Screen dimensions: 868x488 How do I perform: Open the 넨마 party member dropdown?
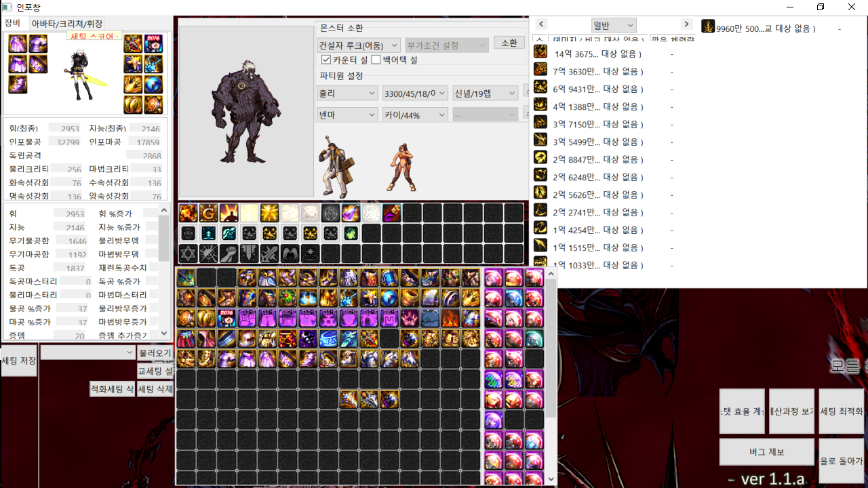pos(347,115)
